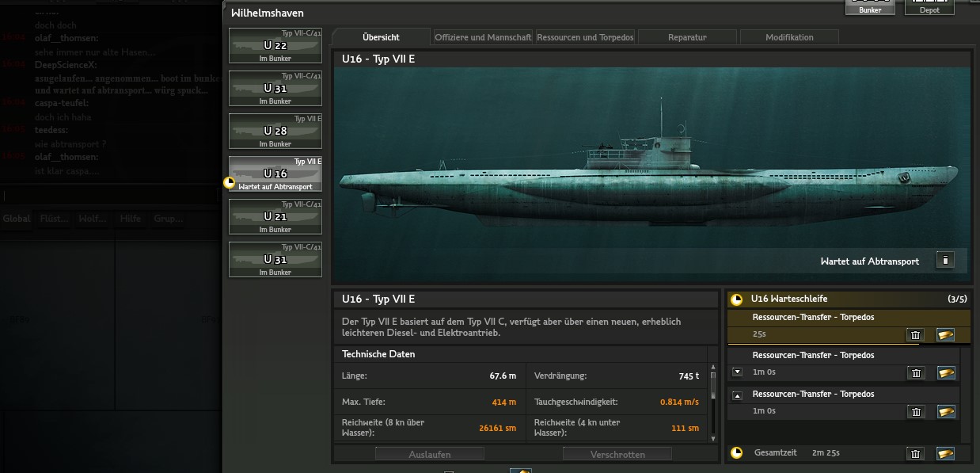
Task: Speed up the 25s torpedo transfer with gold
Action: point(945,335)
